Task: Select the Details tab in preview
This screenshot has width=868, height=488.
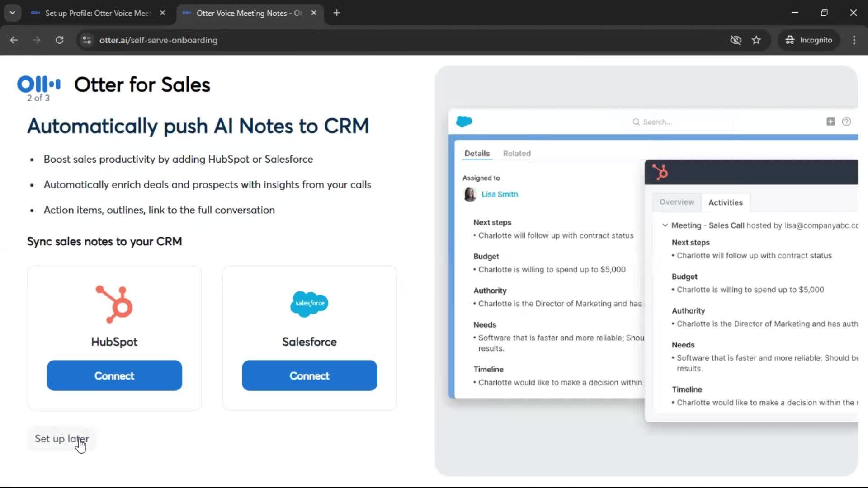Action: click(x=477, y=153)
